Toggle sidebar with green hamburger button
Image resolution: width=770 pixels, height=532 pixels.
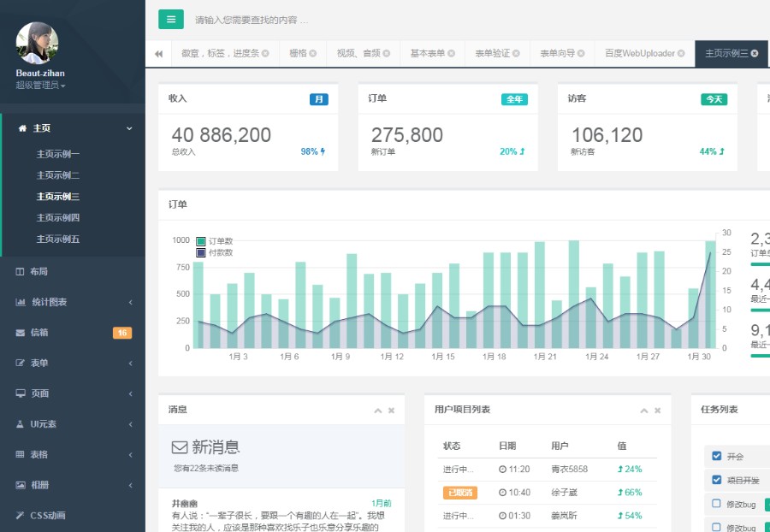171,20
